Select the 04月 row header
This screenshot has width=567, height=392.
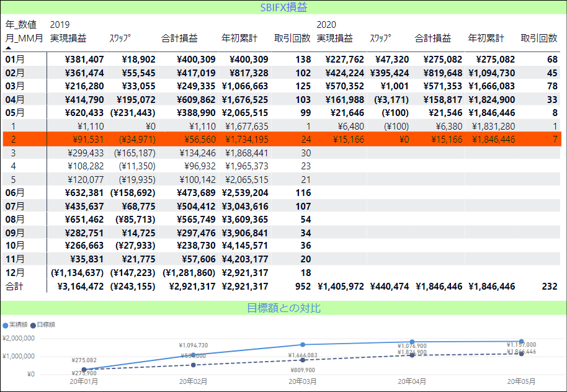pos(15,99)
